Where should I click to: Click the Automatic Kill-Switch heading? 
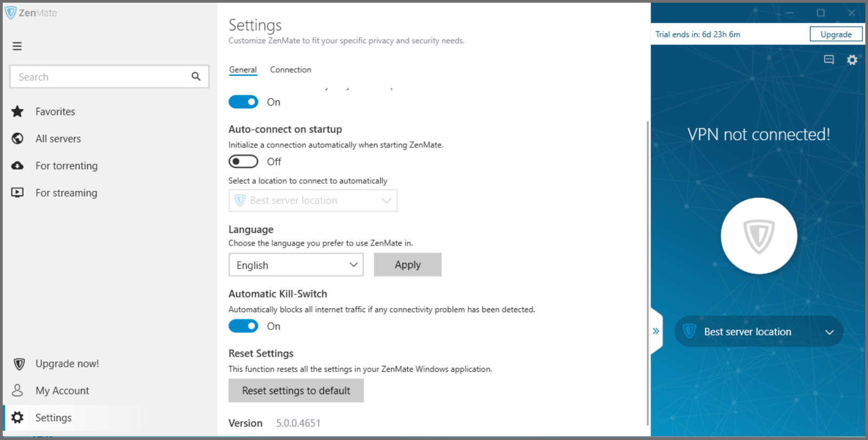coord(278,294)
